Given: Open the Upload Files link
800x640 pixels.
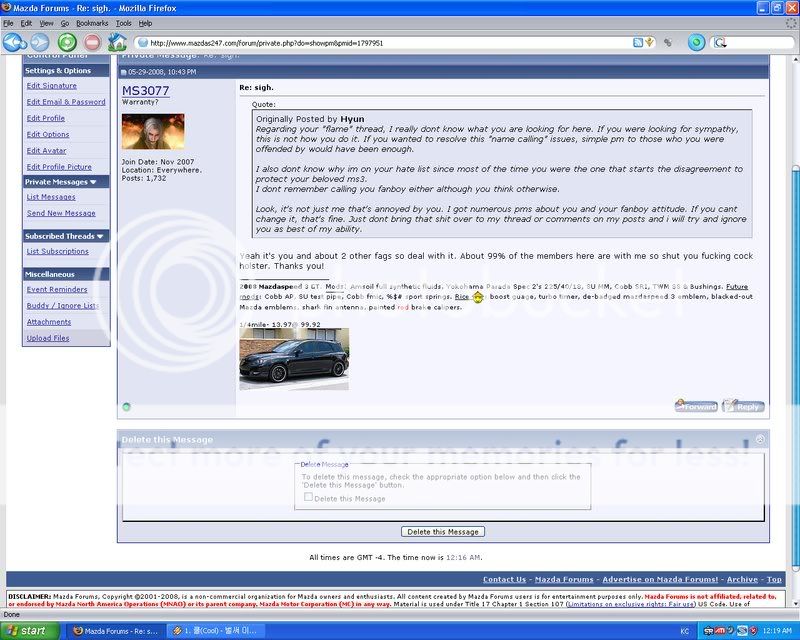Looking at the screenshot, I should (48, 338).
